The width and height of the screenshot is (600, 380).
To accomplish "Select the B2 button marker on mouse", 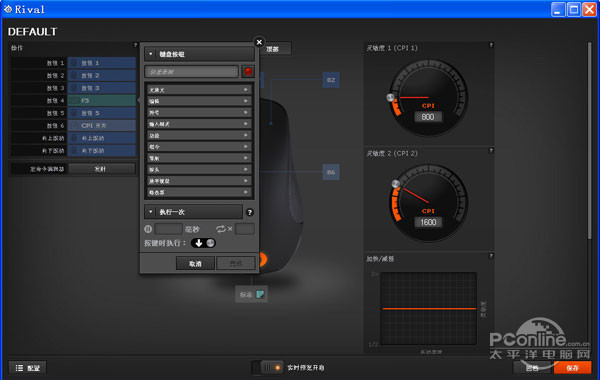I will point(331,80).
